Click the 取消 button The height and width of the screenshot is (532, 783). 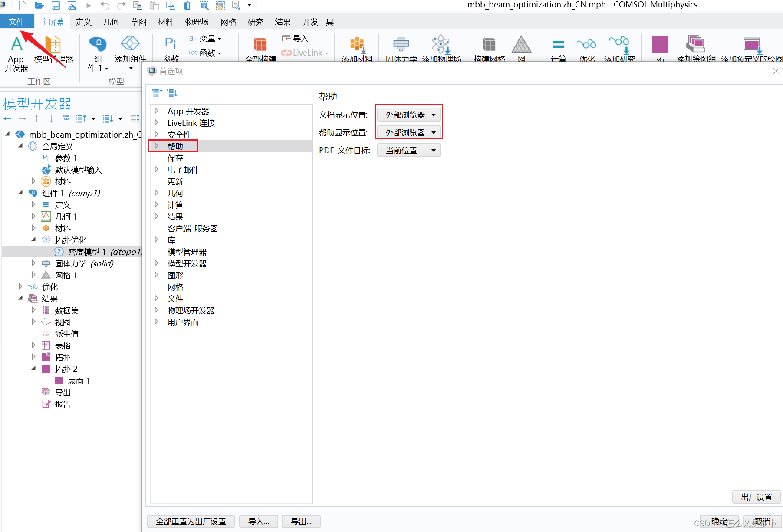coord(763,521)
